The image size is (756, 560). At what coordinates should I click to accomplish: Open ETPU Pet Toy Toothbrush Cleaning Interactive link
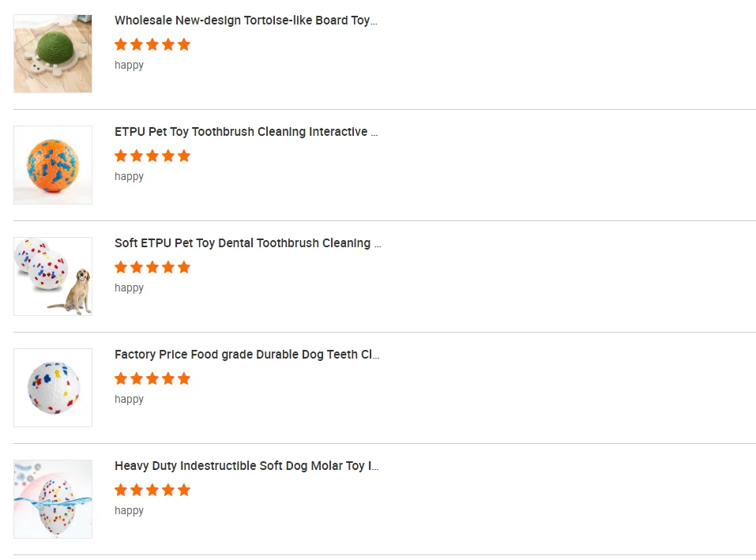click(246, 132)
